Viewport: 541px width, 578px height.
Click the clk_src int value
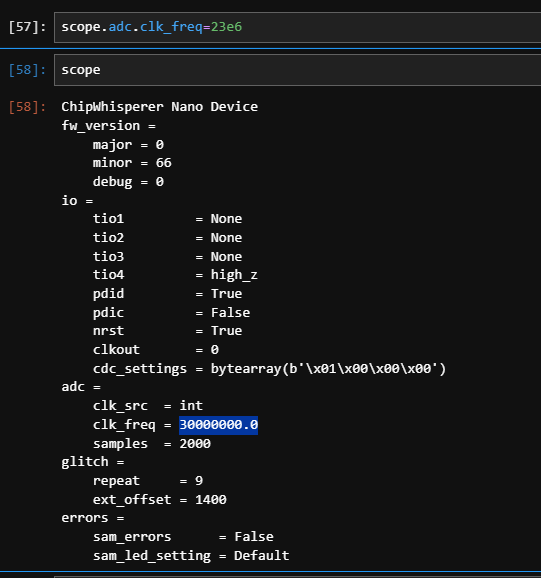pos(191,406)
